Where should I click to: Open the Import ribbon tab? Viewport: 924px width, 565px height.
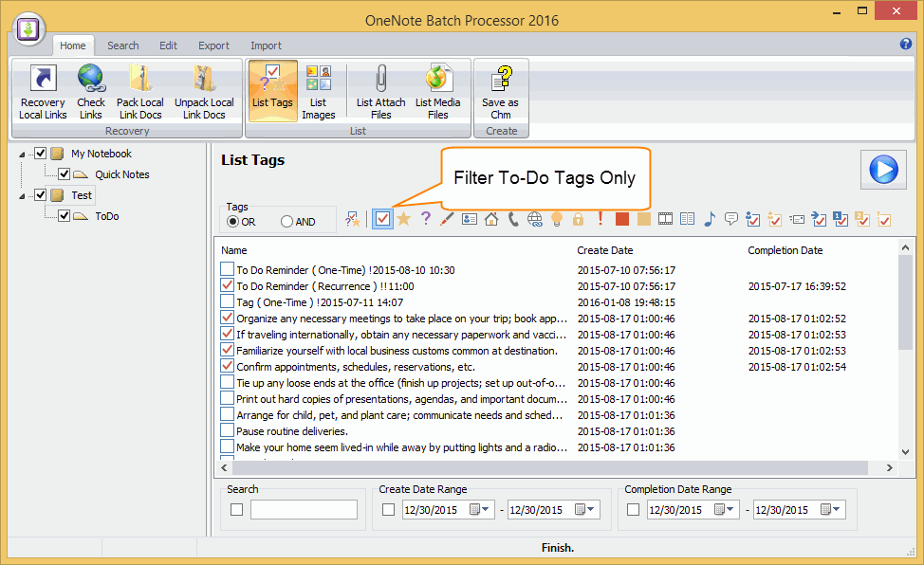266,46
